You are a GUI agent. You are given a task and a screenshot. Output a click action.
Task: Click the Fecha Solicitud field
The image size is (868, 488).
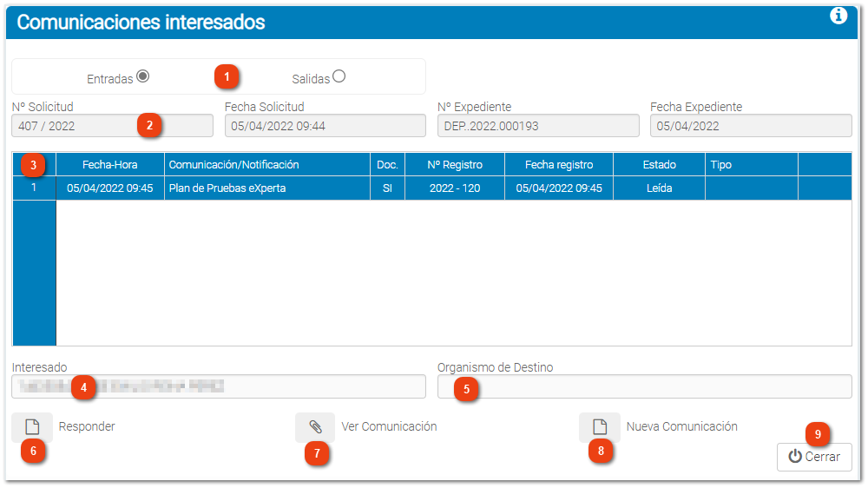tap(325, 126)
